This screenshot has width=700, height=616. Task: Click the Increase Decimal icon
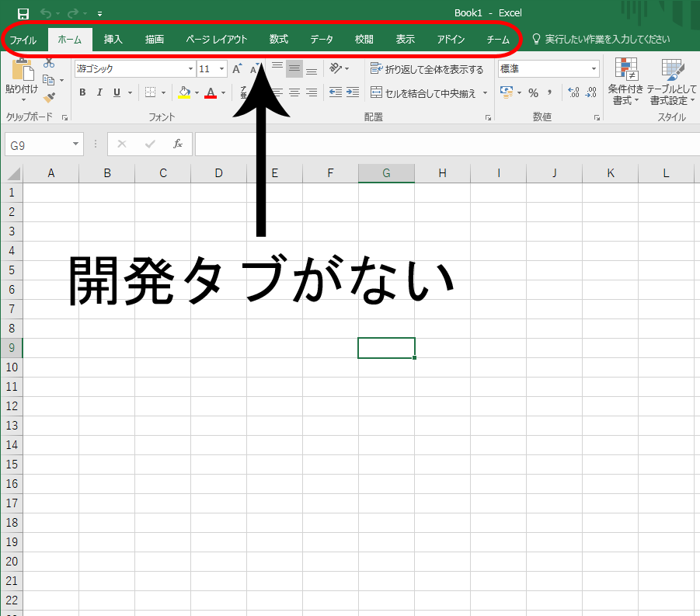573,92
